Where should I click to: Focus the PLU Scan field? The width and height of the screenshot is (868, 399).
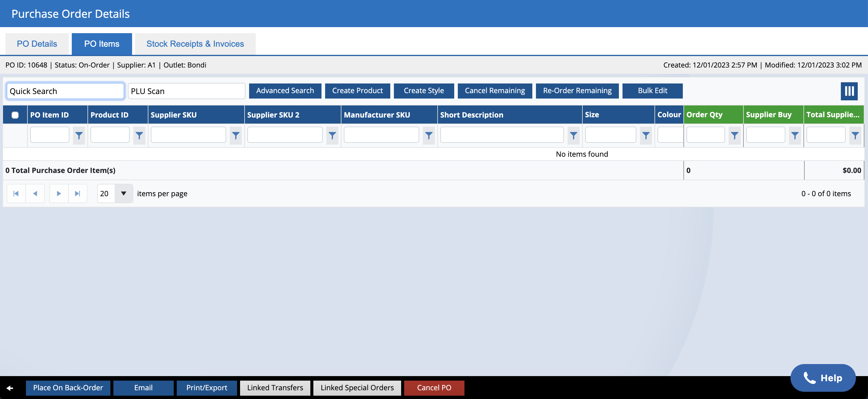pos(186,91)
